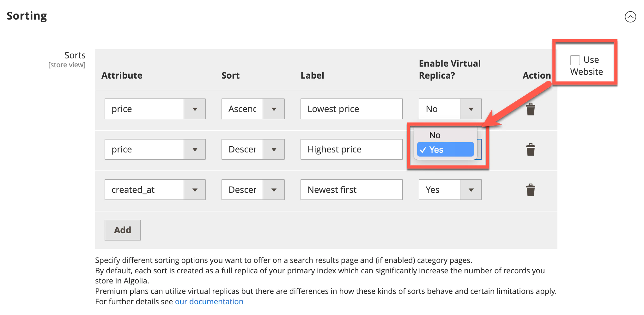Click inside the Newest first label field
The width and height of the screenshot is (644, 315).
(351, 190)
